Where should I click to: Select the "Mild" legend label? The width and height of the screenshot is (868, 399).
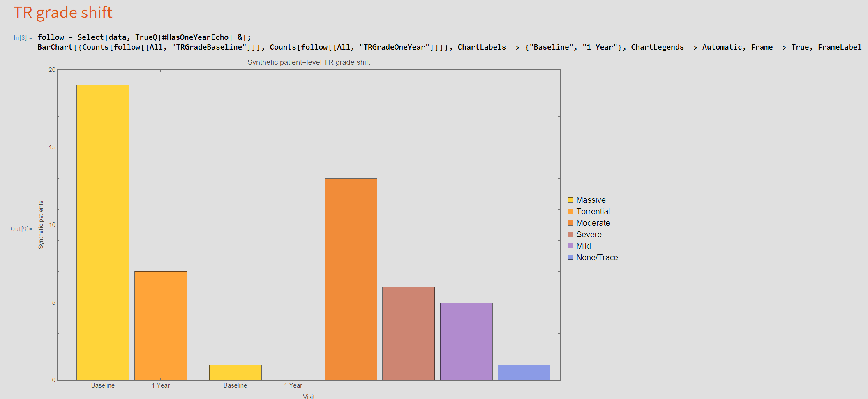tap(584, 246)
